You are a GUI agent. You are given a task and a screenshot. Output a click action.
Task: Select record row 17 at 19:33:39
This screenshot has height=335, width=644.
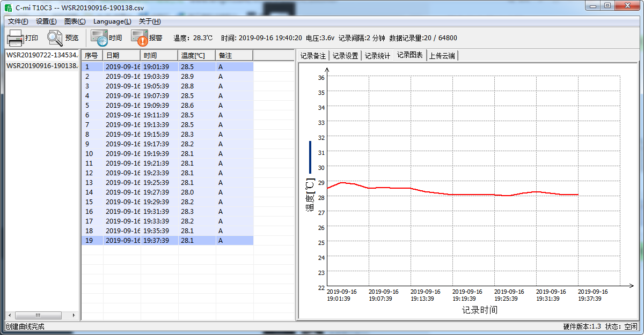167,221
